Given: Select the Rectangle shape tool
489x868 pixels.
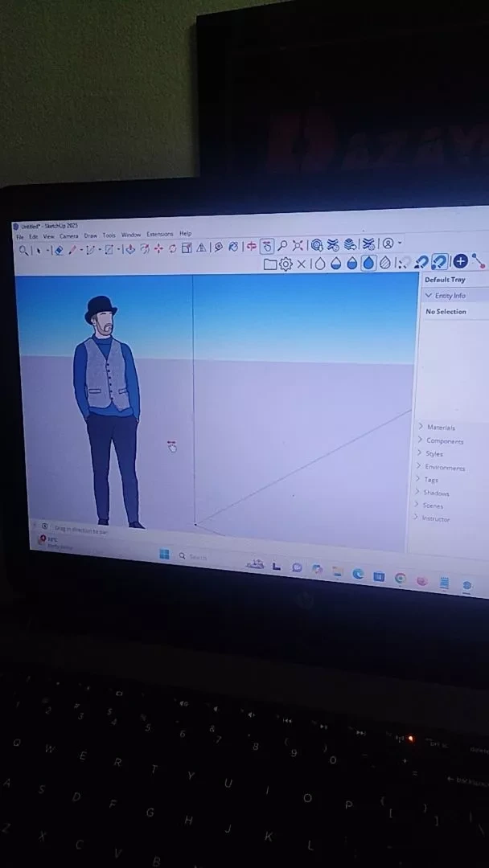Looking at the screenshot, I should click(x=109, y=250).
